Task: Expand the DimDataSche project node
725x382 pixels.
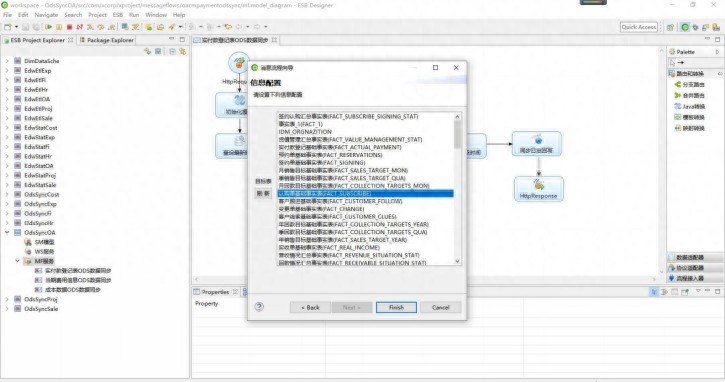Action: pos(7,61)
